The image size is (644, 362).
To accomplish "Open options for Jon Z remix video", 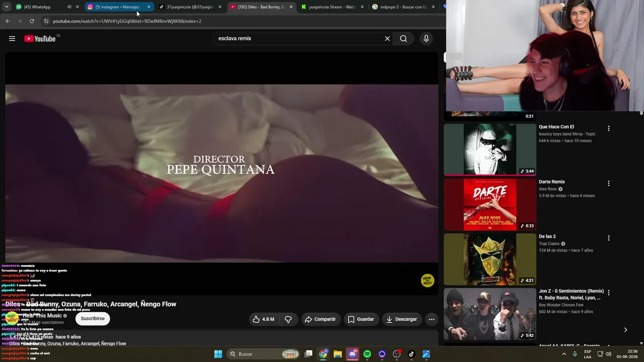I will coord(609,293).
